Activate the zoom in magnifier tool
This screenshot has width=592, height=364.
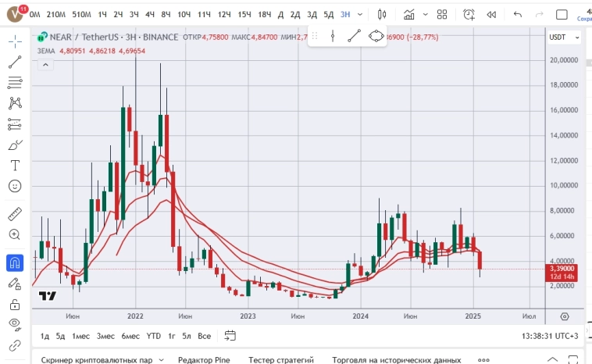tap(15, 234)
